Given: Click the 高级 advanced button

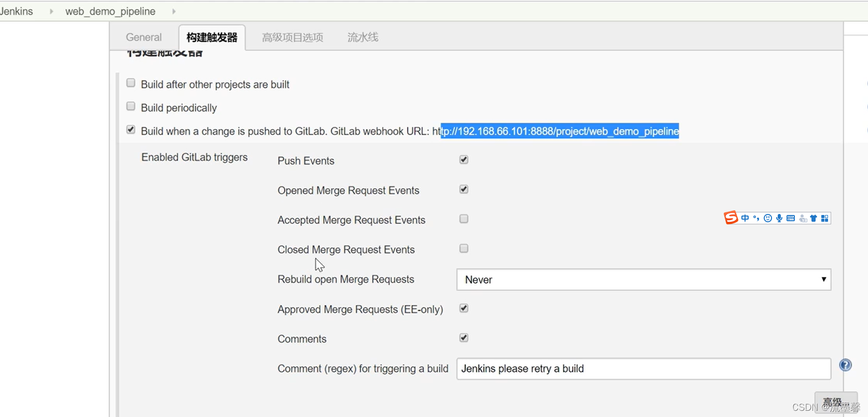Looking at the screenshot, I should [x=835, y=402].
